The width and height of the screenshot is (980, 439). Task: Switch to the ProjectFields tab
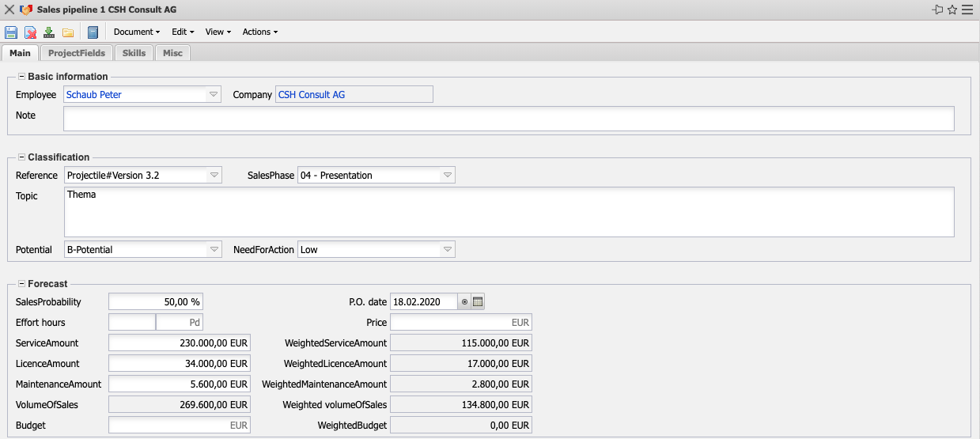(x=76, y=53)
